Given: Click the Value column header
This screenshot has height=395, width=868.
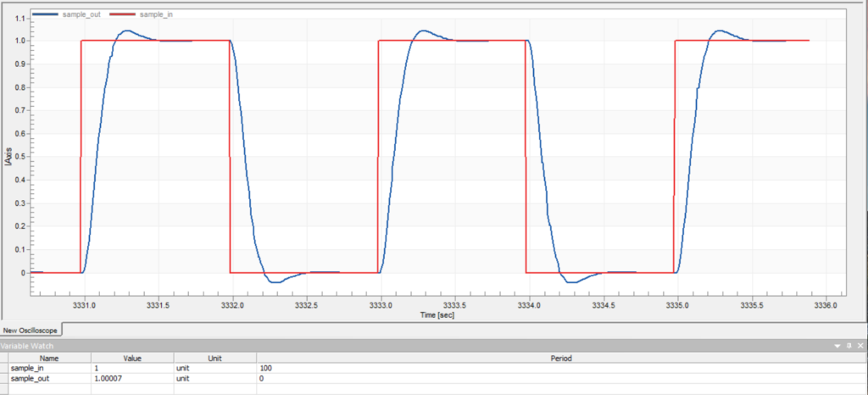Looking at the screenshot, I should [132, 358].
